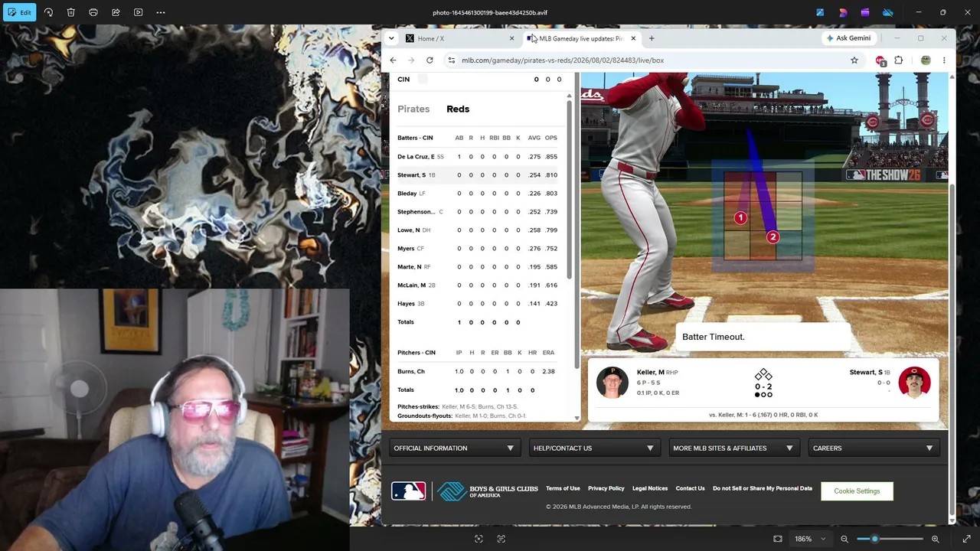This screenshot has width=980, height=551.
Task: Open the footer Contact Us link
Action: (x=690, y=488)
